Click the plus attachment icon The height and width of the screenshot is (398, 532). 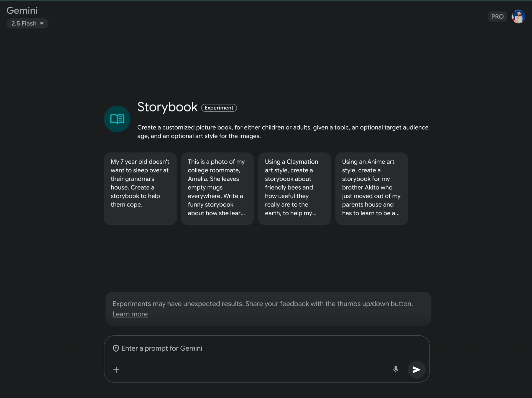116,369
